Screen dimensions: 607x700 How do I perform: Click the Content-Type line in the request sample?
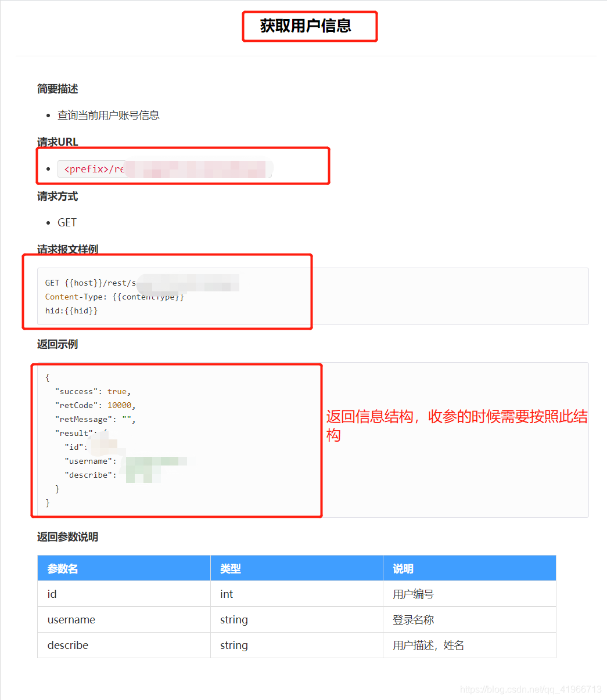tap(114, 297)
